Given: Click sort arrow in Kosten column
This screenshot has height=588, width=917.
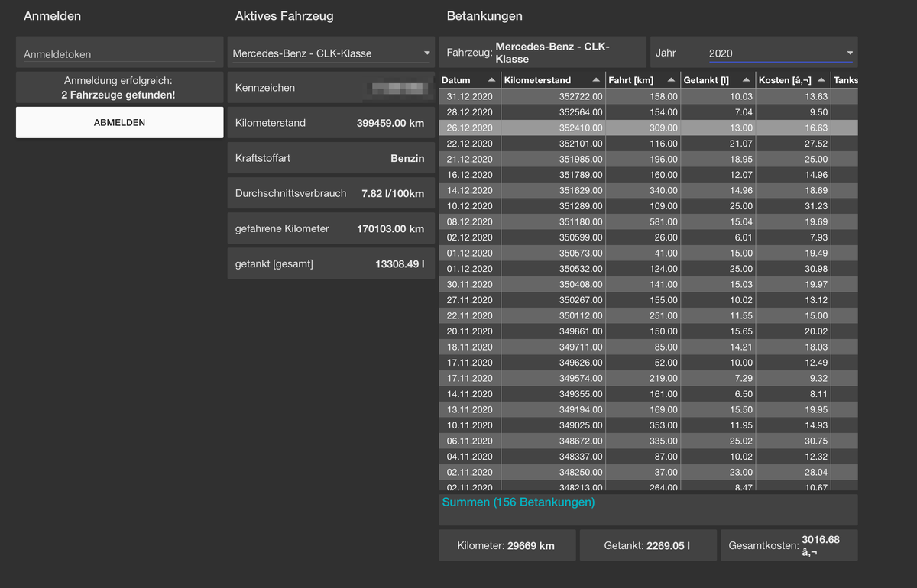Looking at the screenshot, I should click(821, 80).
